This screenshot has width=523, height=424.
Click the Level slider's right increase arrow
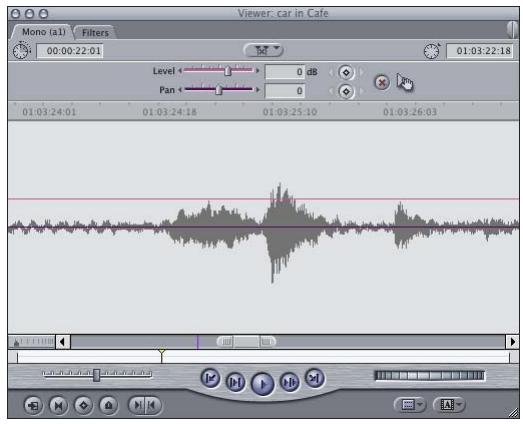point(257,71)
